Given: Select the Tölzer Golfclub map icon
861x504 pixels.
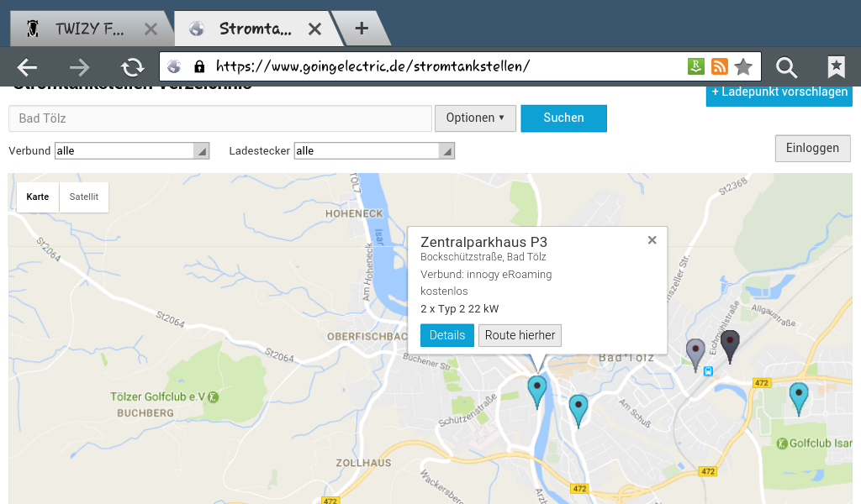Looking at the screenshot, I should [214, 397].
